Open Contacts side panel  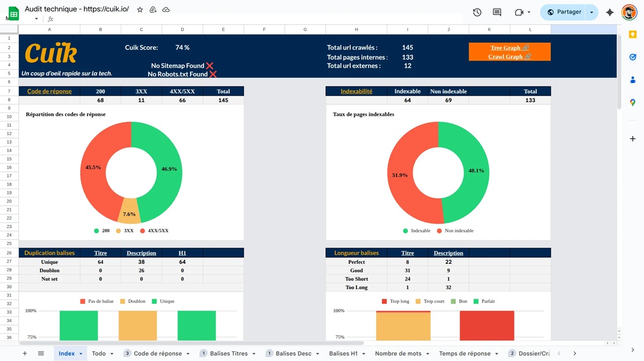point(633,80)
